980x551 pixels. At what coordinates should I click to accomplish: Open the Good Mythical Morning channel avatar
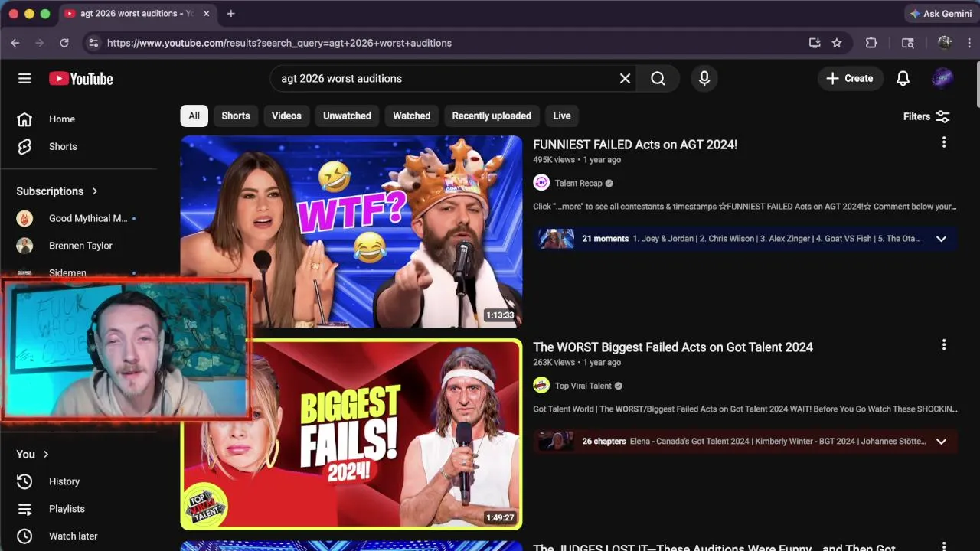click(24, 218)
